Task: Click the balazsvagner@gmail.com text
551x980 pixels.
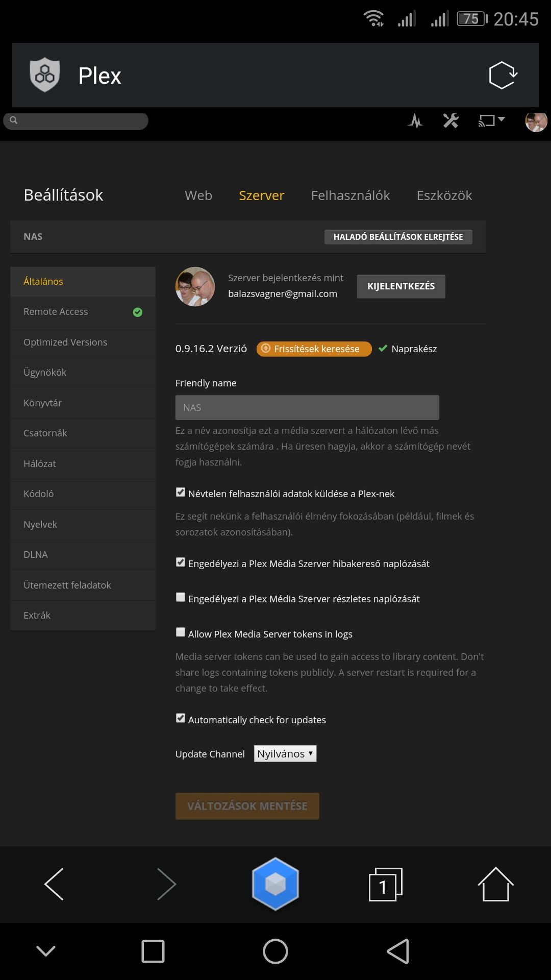Action: pyautogui.click(x=283, y=294)
